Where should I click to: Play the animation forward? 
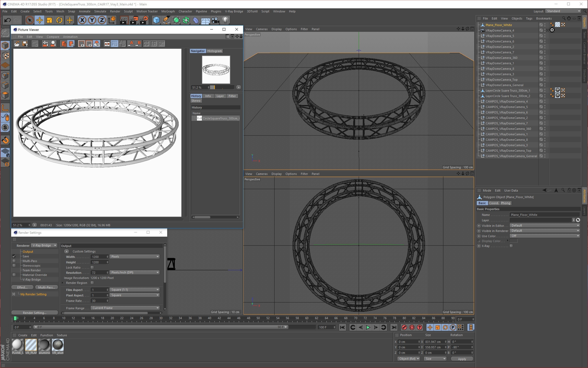pyautogui.click(x=368, y=327)
